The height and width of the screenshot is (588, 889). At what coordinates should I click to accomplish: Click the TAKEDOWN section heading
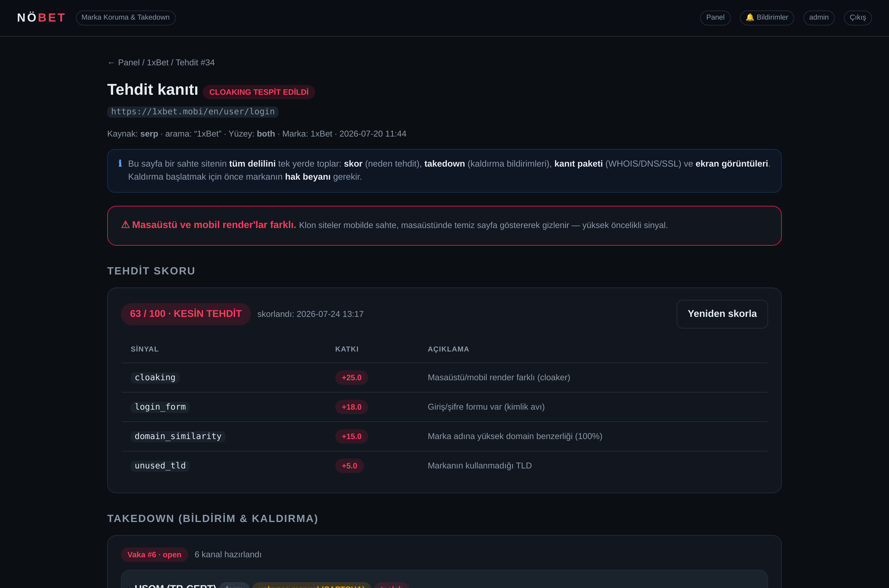point(213,519)
